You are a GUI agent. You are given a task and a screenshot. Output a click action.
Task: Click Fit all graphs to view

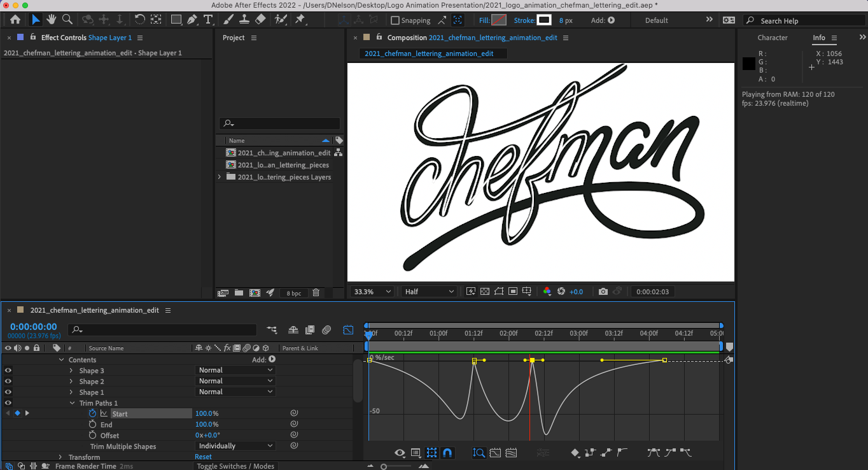[x=511, y=453]
